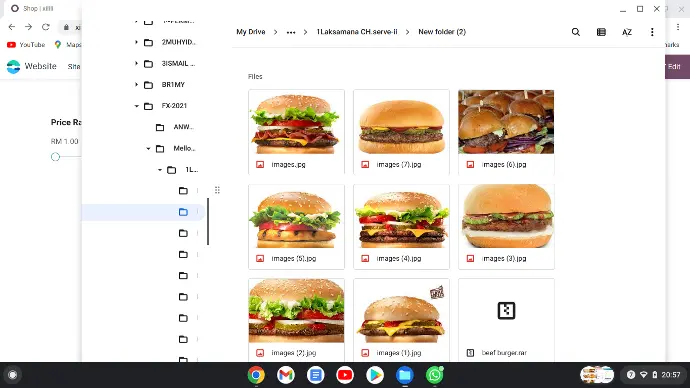Open the ANW folder in sidebar
This screenshot has width=690, height=388.
(175, 127)
